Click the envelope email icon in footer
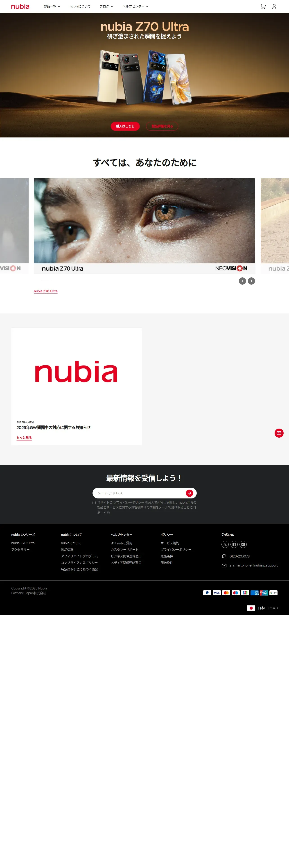This screenshot has height=868, width=289. 224,565
